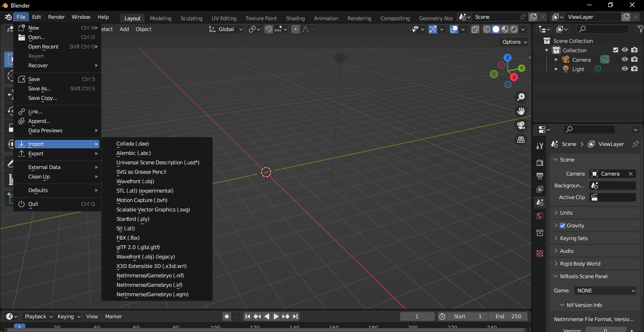The height and width of the screenshot is (332, 644).
Task: Open the Output properties tab
Action: (540, 176)
